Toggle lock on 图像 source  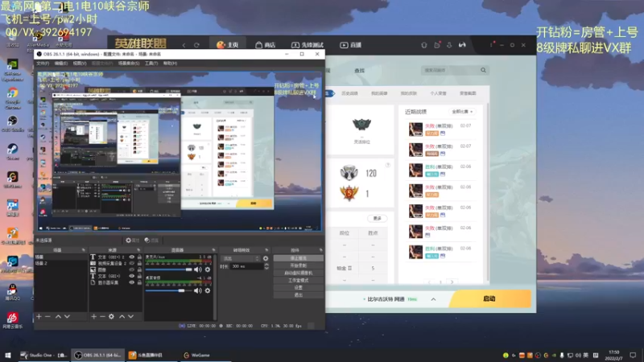click(139, 269)
